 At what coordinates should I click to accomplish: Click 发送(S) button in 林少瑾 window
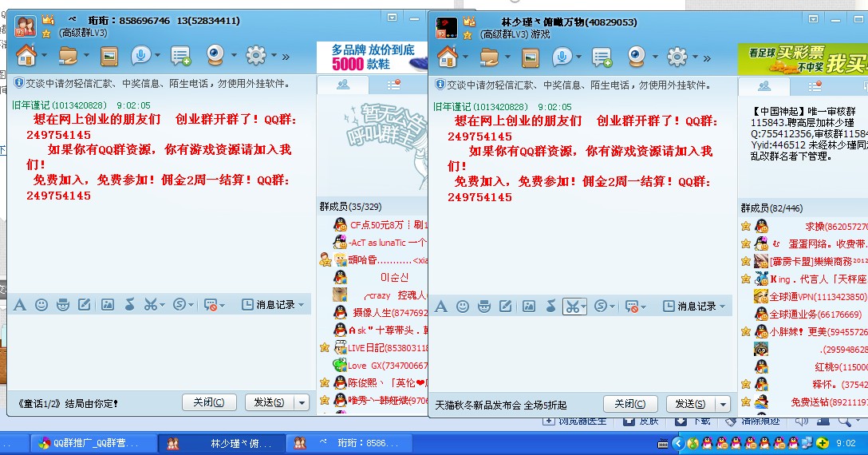pos(691,404)
